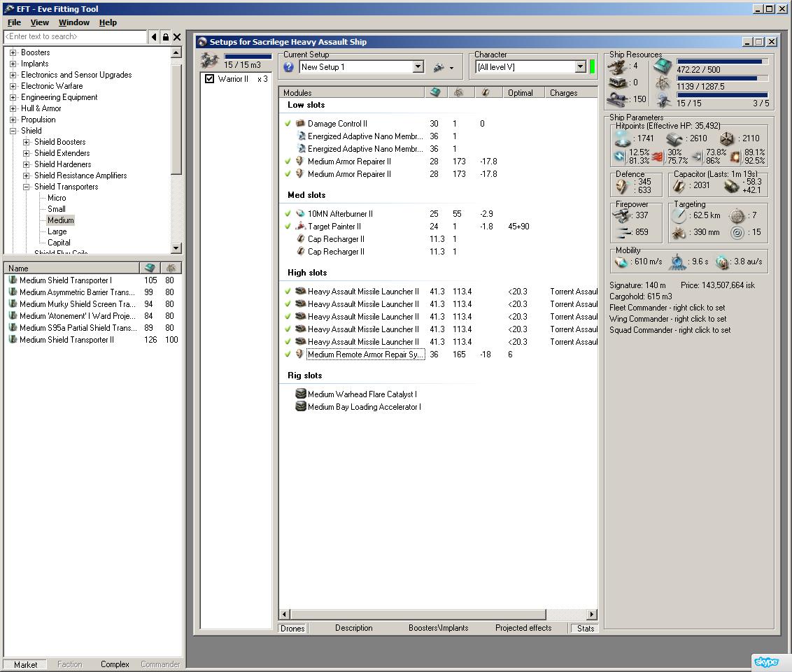Toggle the 10MN Afterburner II active checkmark
The width and height of the screenshot is (792, 672).
point(288,213)
